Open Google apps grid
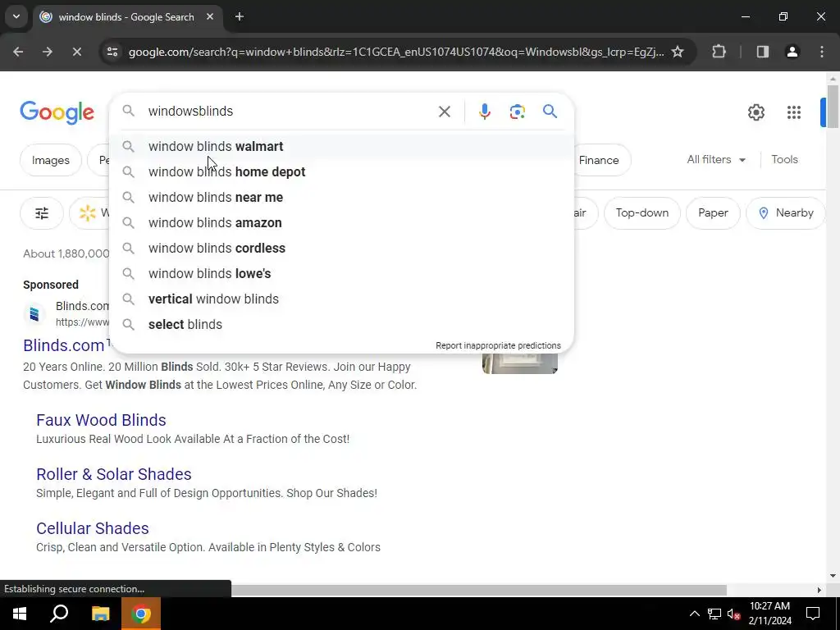Image resolution: width=840 pixels, height=630 pixels. tap(794, 112)
